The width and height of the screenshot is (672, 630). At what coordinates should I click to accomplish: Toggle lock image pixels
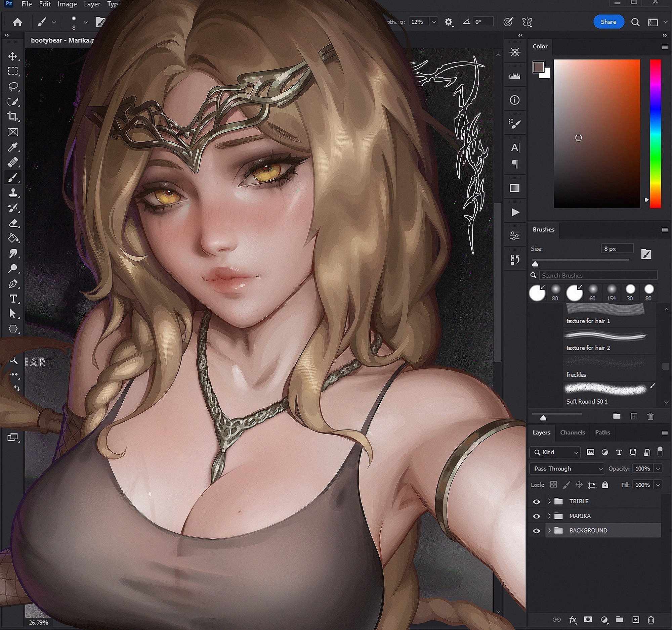tap(566, 485)
